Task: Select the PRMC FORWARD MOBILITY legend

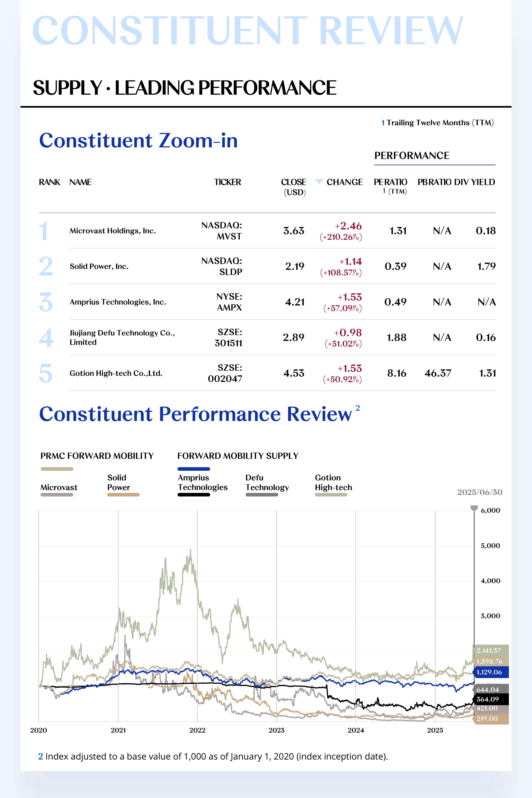Action: pos(97,456)
